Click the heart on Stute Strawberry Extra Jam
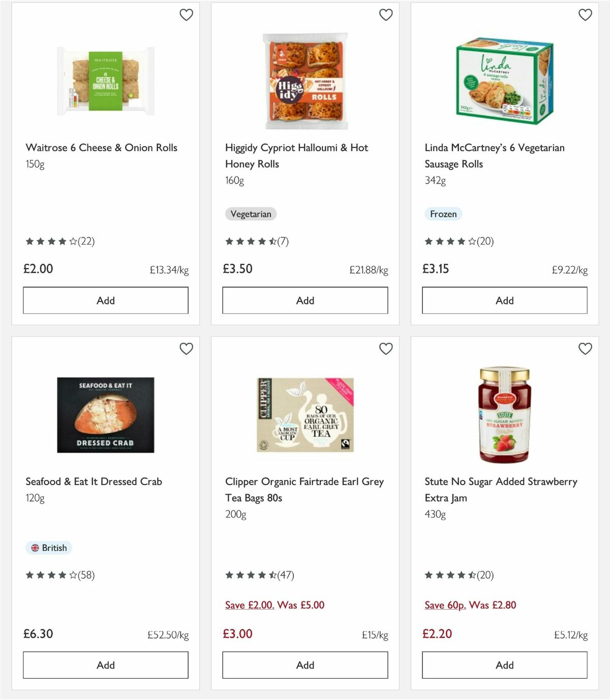610x700 pixels. click(585, 349)
